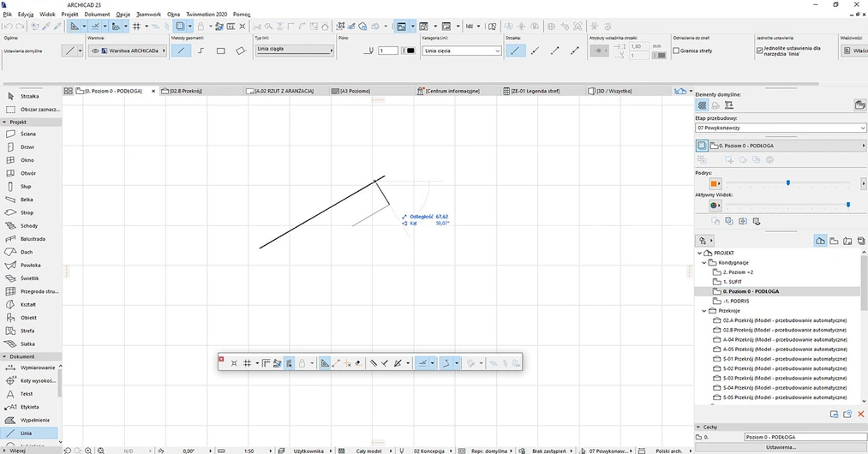
Task: Collapse the Projekt toolbox section
Action: click(x=4, y=122)
